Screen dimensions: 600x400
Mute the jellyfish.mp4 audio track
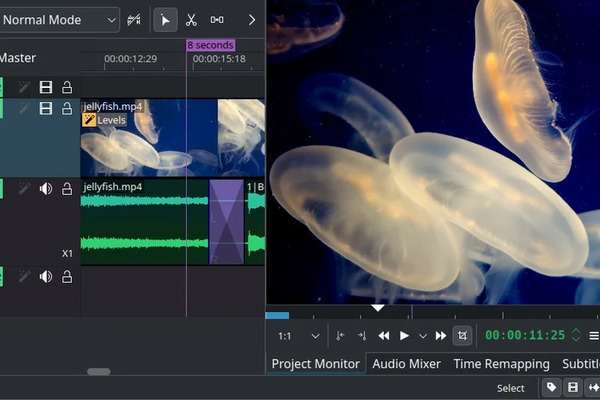coord(46,188)
